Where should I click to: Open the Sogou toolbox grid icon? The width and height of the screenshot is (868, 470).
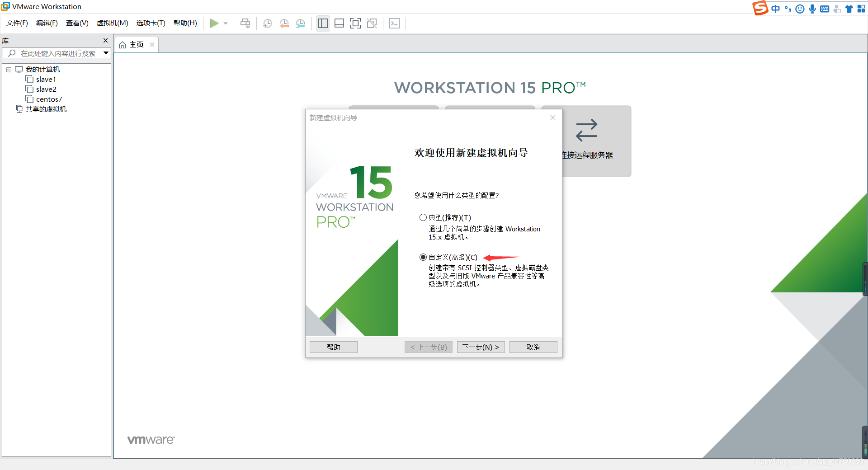click(861, 9)
